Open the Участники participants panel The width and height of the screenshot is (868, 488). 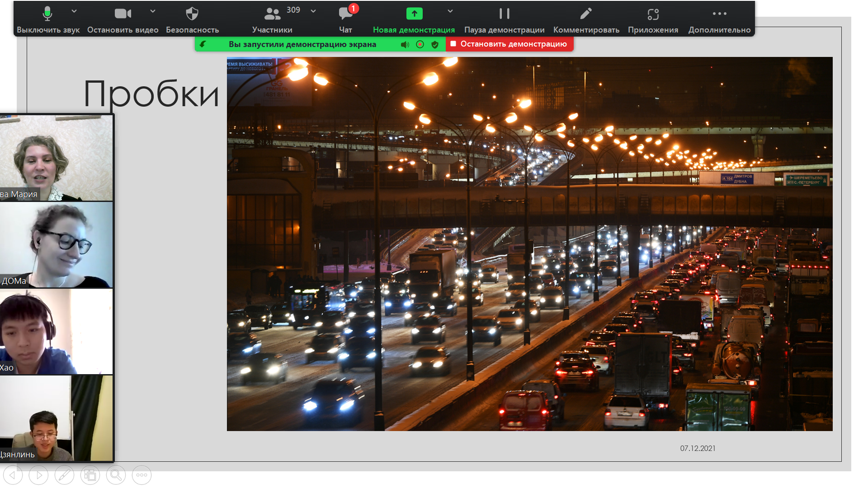click(x=272, y=18)
